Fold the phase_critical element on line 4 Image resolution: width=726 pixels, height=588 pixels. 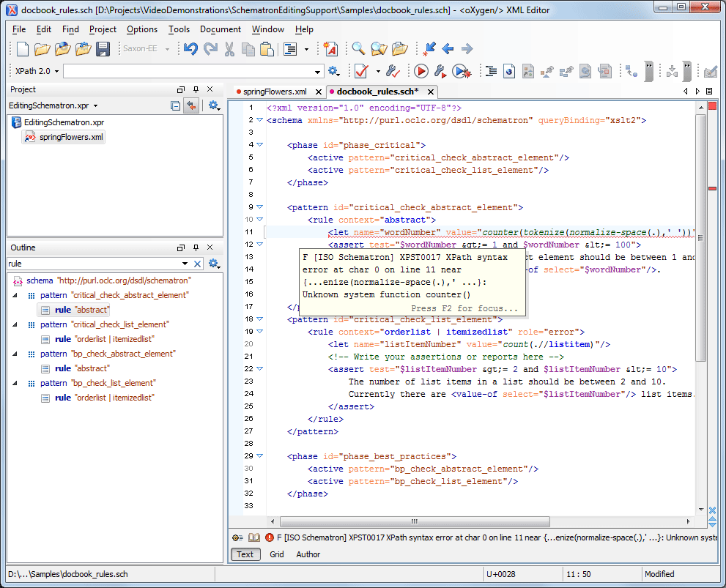point(260,145)
